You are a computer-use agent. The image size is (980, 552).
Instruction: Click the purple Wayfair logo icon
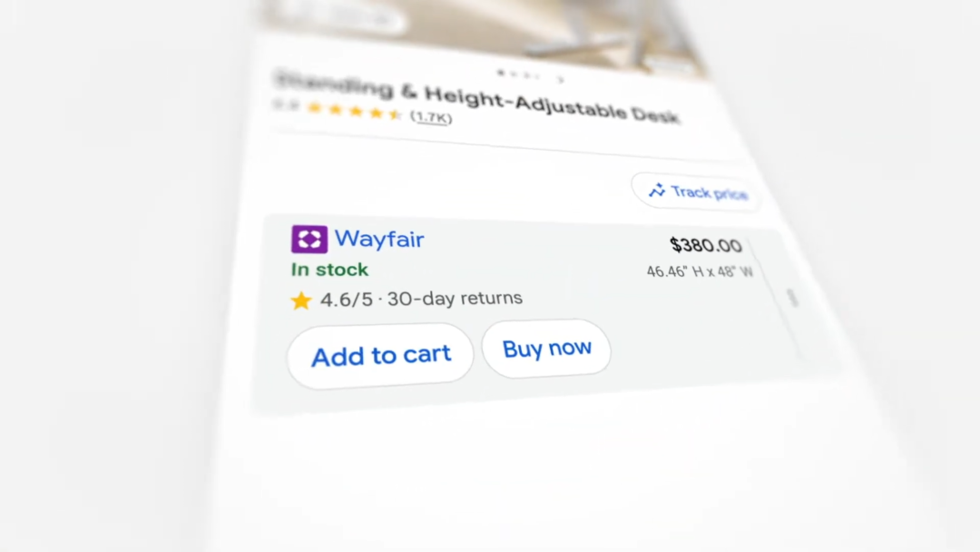pos(309,239)
